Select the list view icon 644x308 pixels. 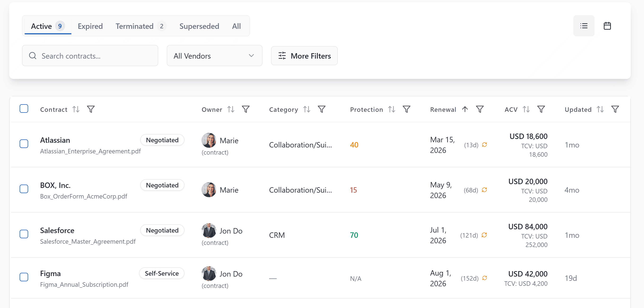point(583,26)
